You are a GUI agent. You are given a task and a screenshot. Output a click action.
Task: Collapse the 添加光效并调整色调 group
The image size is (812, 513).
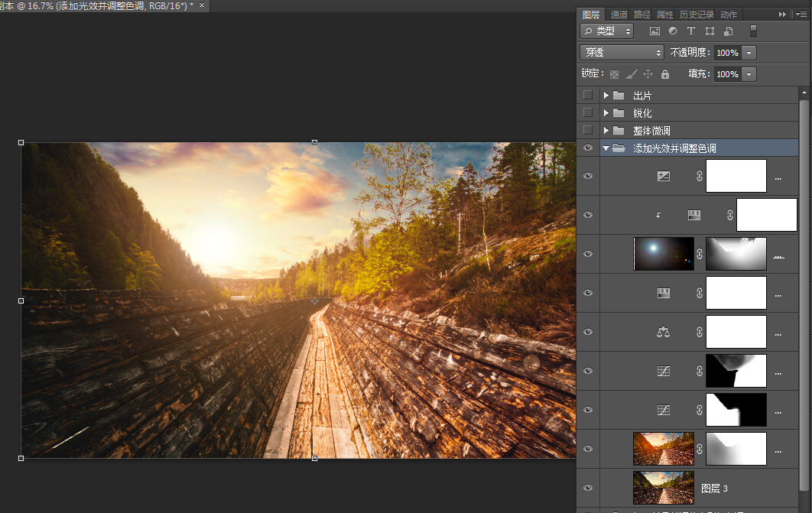point(606,148)
